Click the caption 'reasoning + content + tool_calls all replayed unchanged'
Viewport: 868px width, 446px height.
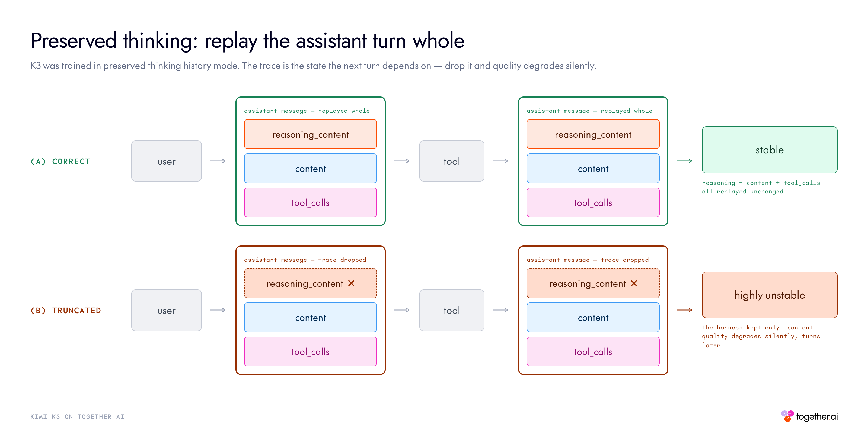click(761, 187)
